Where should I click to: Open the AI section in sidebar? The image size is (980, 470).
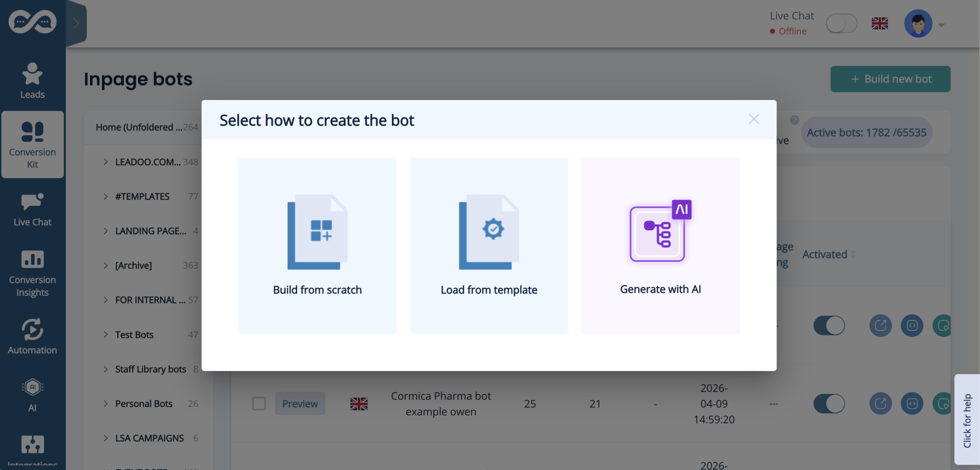[33, 395]
